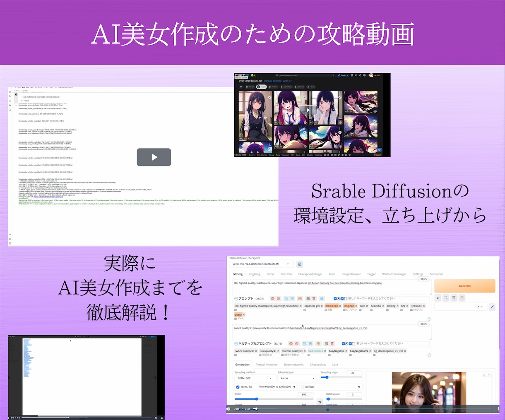
Task: Open the Wildcards Manager tab
Action: (x=394, y=274)
